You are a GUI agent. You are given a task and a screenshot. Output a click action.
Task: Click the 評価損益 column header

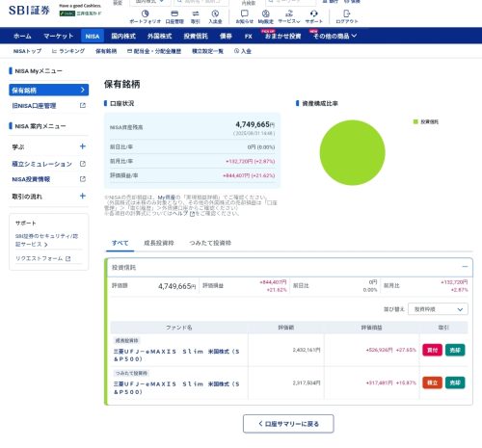tap(371, 328)
